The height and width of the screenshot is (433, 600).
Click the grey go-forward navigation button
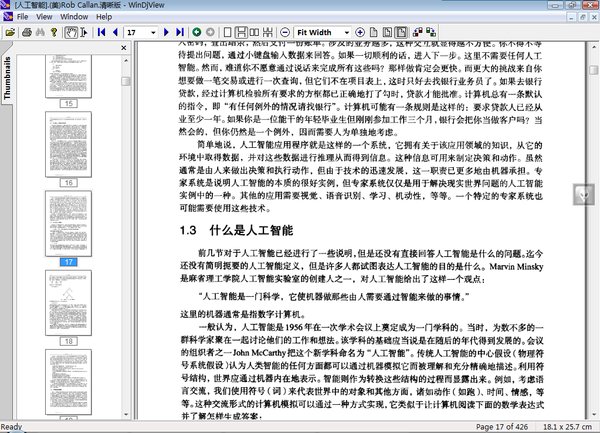click(x=210, y=33)
